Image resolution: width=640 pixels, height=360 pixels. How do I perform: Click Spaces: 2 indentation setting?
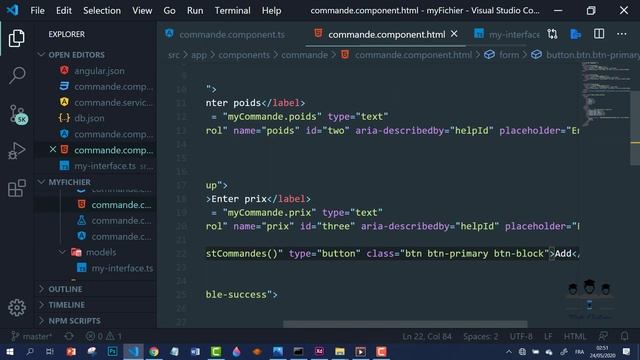point(480,336)
